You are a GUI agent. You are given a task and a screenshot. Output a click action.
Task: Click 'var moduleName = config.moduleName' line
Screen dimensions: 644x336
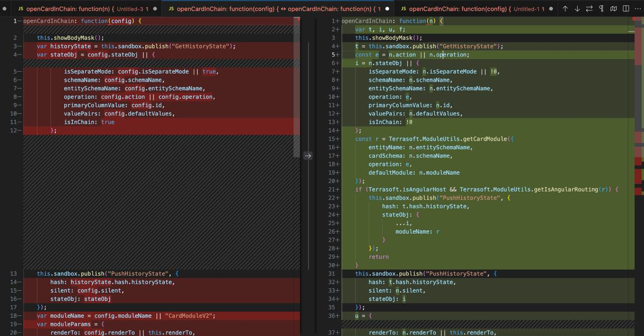click(126, 316)
